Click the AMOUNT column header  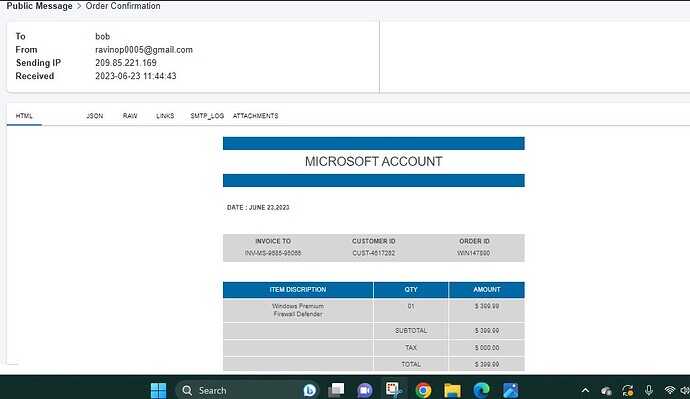pos(487,289)
